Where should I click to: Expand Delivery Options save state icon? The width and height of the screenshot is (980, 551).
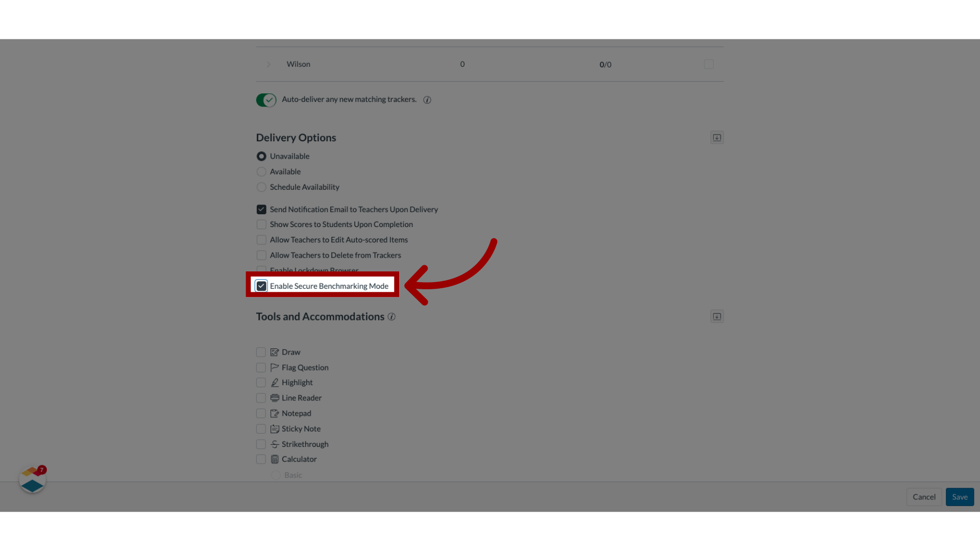[717, 137]
